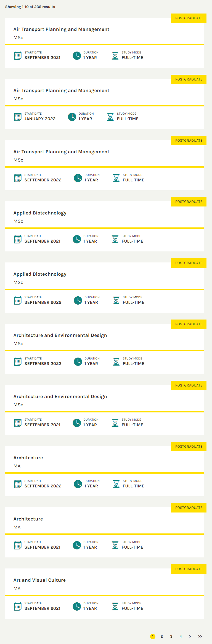Open Applied Biotechnology course starting September 2022
212x644 pixels.
(x=40, y=274)
